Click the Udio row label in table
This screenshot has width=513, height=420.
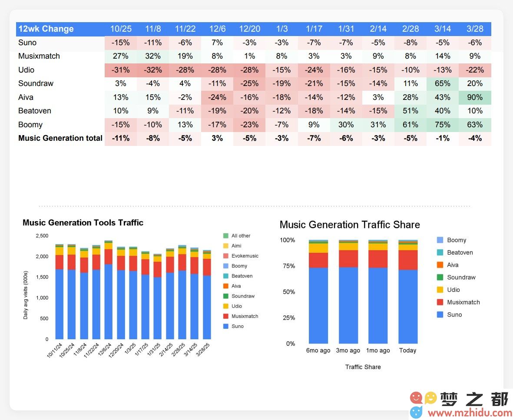pyautogui.click(x=26, y=69)
